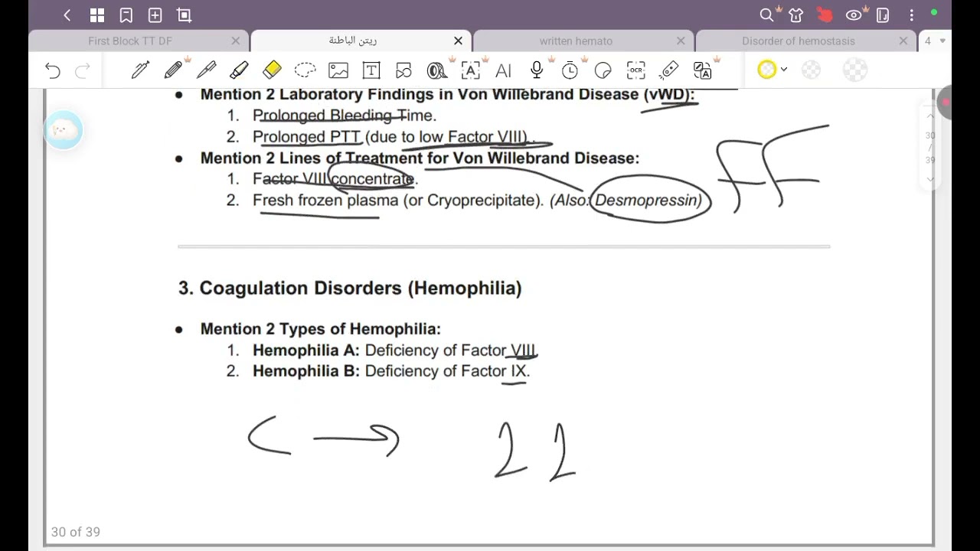Select the ballpoint pen tool
This screenshot has height=551, width=980.
tap(206, 70)
